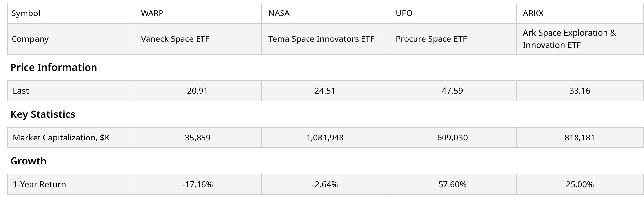
Task: Click the 1-Year Return row label
Action: [x=39, y=184]
